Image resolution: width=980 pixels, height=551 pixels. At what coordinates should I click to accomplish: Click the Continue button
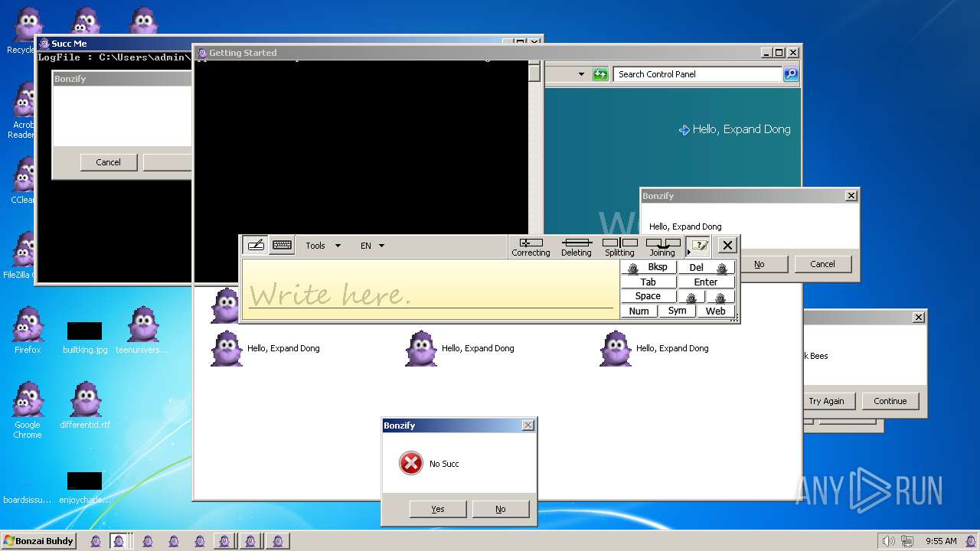pos(890,401)
